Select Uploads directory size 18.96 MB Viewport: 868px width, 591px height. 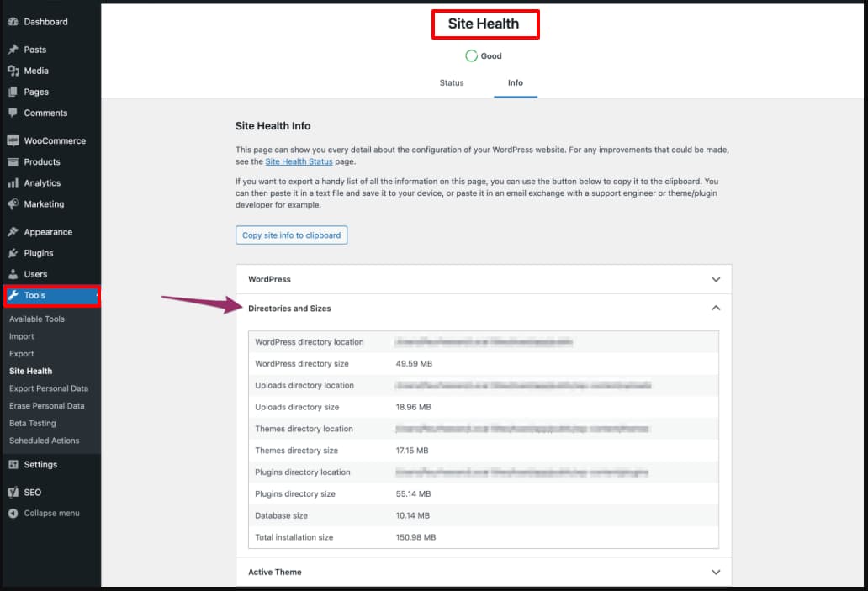pos(414,407)
